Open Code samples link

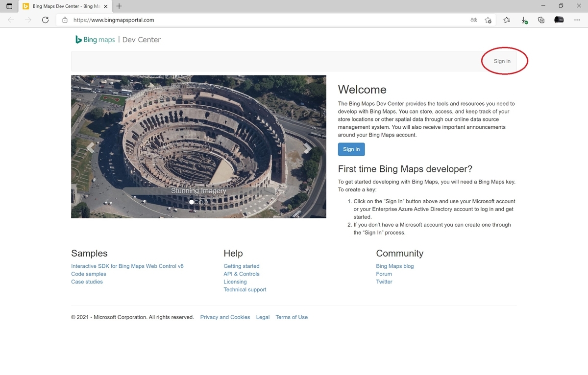89,274
